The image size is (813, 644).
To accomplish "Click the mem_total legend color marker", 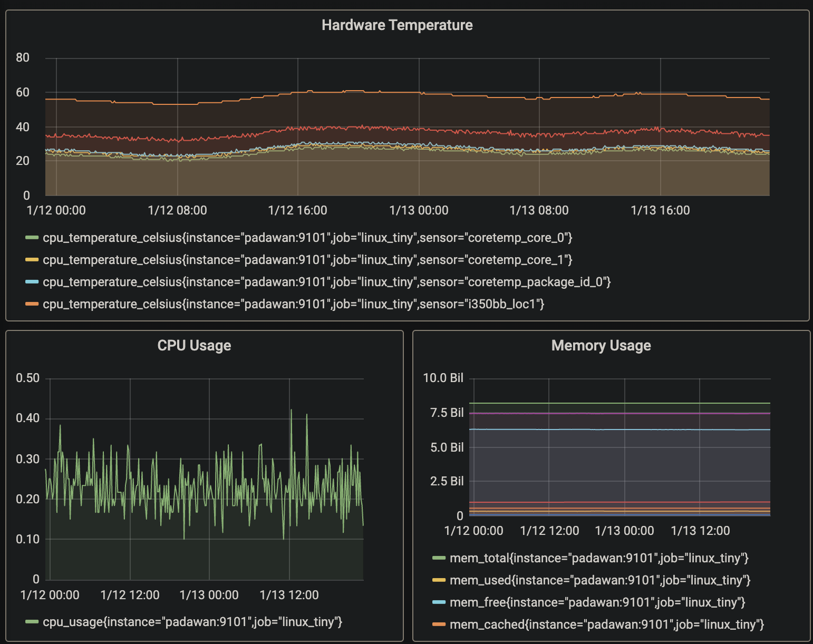I will click(x=438, y=558).
